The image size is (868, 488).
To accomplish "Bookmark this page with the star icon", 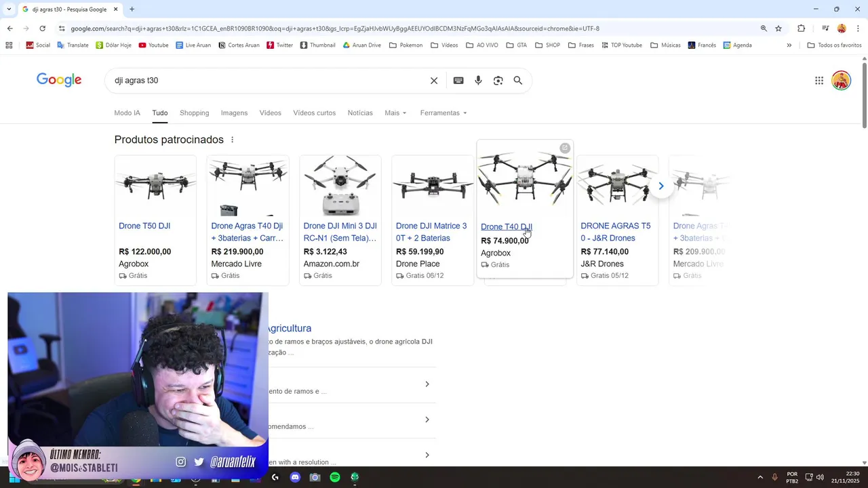I will [x=778, y=28].
